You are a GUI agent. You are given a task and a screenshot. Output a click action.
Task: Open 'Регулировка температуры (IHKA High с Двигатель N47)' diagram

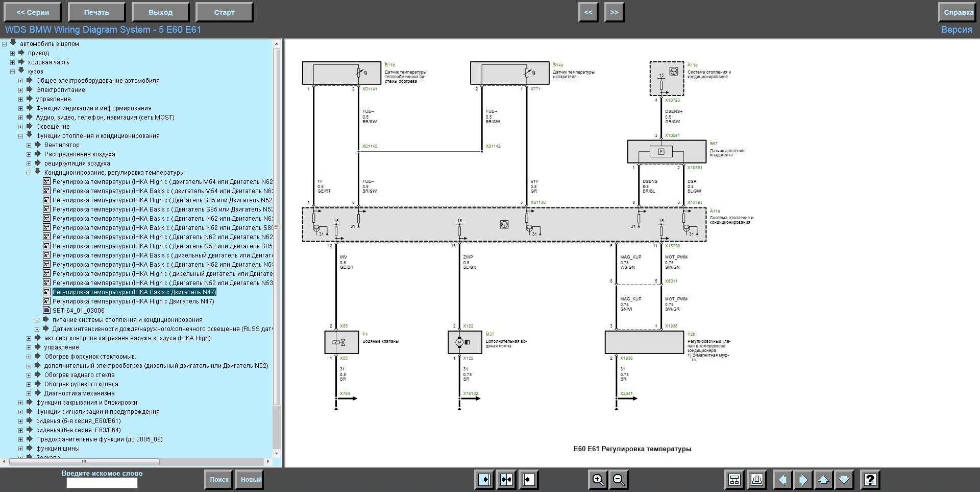(133, 301)
